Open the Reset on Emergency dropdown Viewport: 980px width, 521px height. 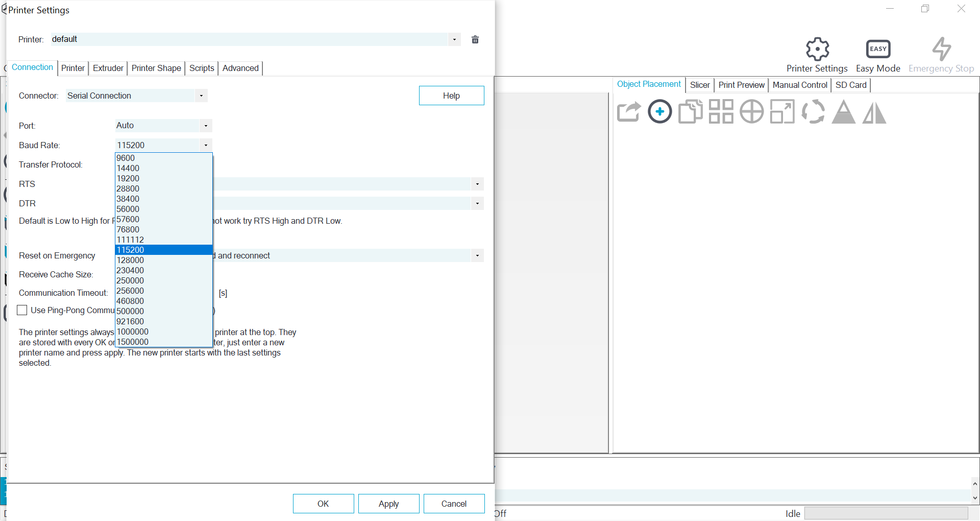(477, 255)
